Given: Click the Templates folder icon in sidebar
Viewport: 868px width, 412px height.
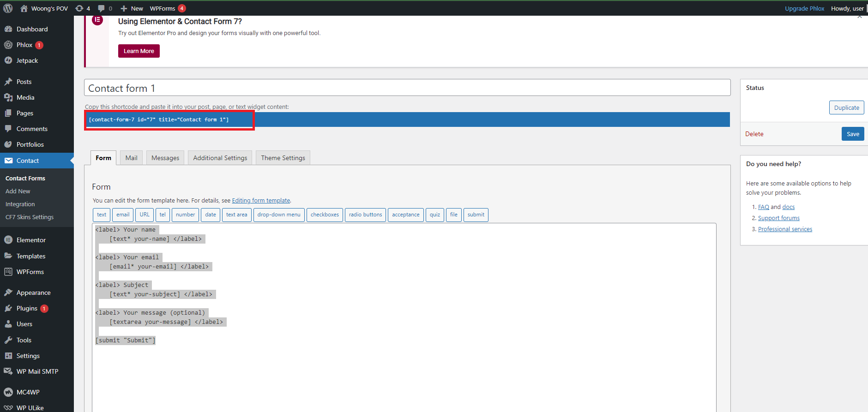Looking at the screenshot, I should pos(8,256).
